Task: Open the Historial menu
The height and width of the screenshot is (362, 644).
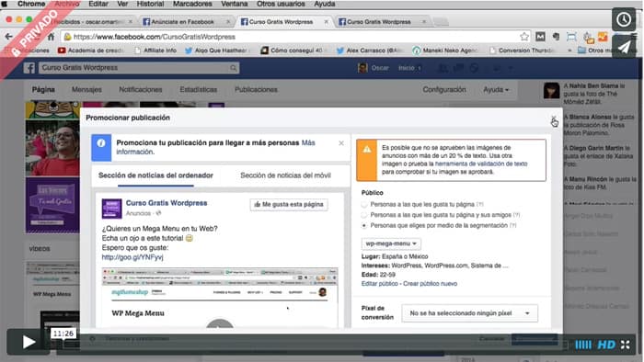Action: coord(150,4)
